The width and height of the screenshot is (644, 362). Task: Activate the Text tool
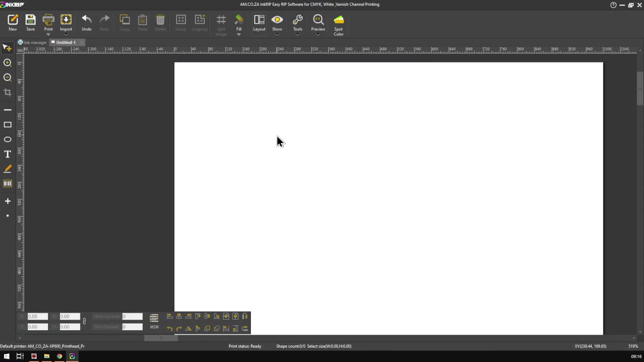coord(8,154)
